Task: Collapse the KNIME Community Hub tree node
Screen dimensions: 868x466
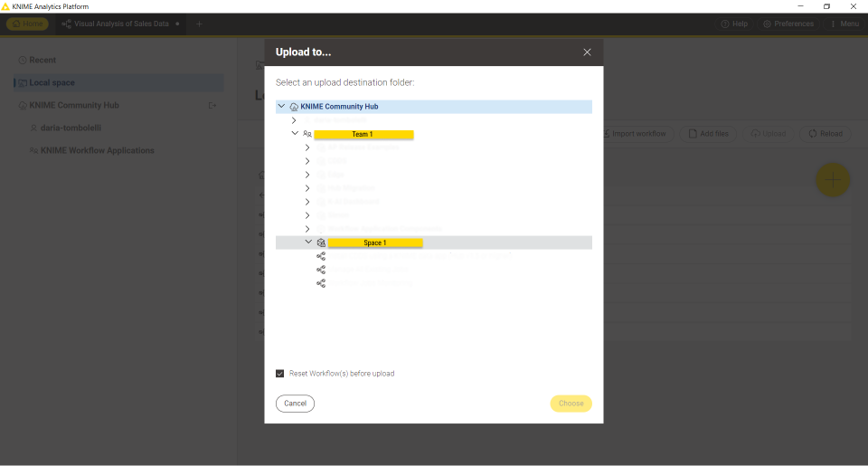Action: pyautogui.click(x=282, y=107)
